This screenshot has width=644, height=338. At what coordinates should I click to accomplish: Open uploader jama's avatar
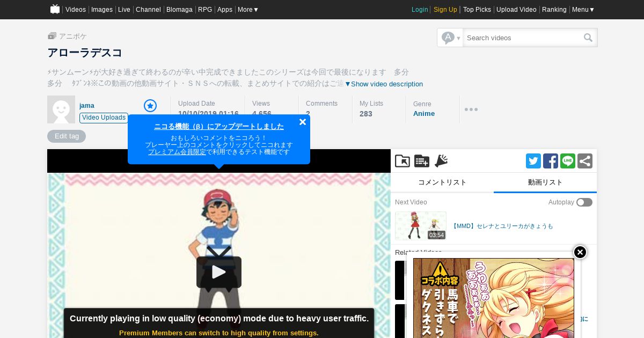(x=61, y=109)
